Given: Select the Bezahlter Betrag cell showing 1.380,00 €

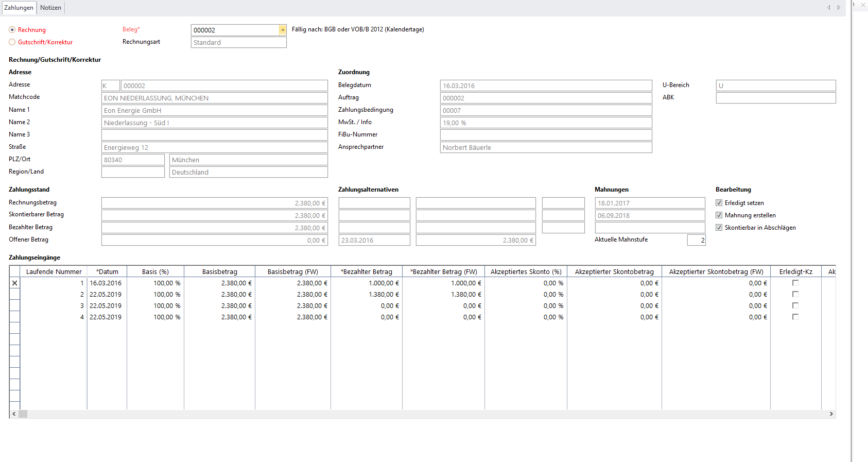Looking at the screenshot, I should click(x=367, y=295).
